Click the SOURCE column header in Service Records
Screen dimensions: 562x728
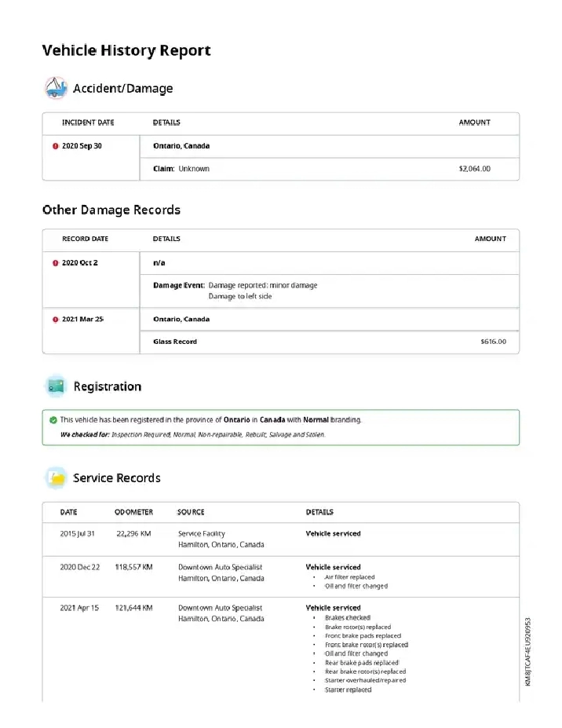[x=191, y=512]
